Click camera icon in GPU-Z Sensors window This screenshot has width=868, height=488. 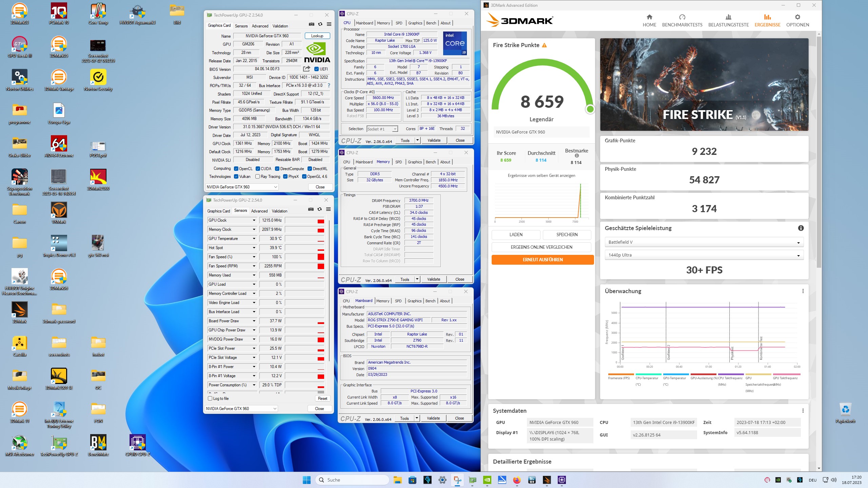(311, 209)
